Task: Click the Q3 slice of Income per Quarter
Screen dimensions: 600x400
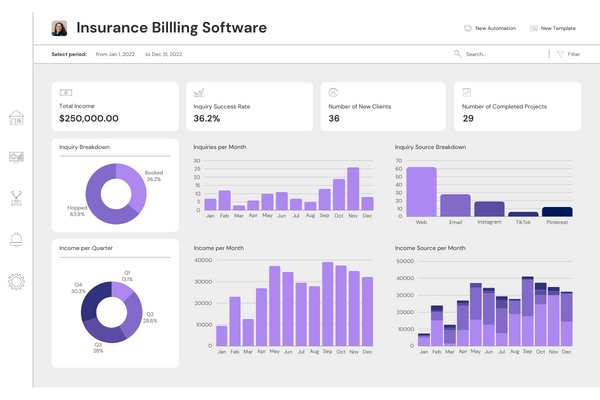Action: pyautogui.click(x=104, y=333)
